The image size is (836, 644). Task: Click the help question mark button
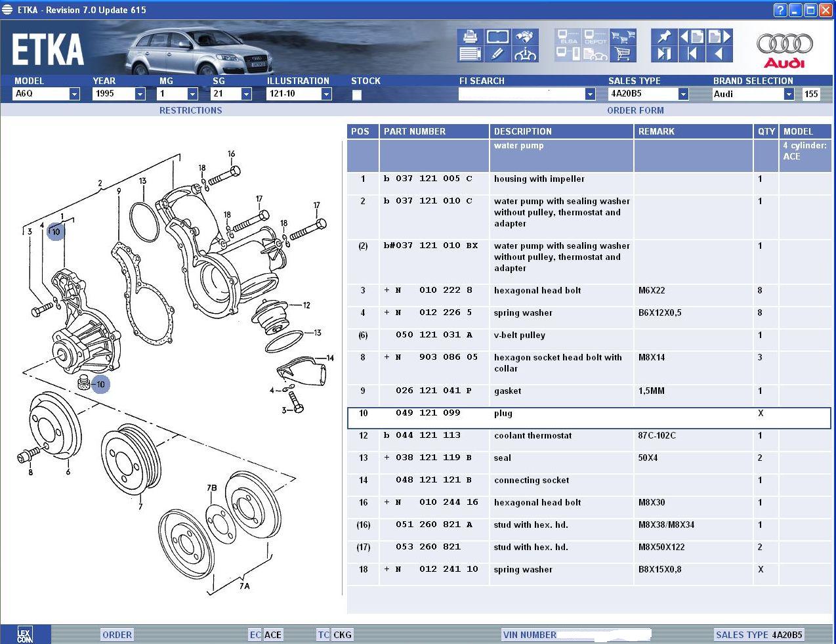click(780, 10)
